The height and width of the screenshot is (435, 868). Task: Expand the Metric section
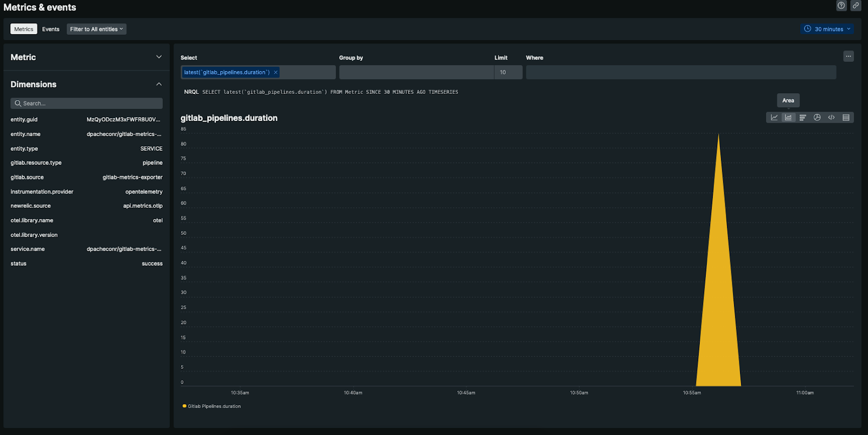coord(159,57)
